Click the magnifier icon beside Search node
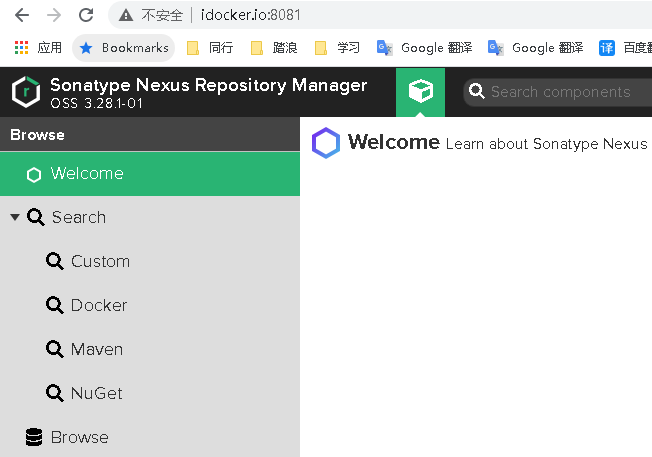Image resolution: width=652 pixels, height=457 pixels. click(36, 217)
